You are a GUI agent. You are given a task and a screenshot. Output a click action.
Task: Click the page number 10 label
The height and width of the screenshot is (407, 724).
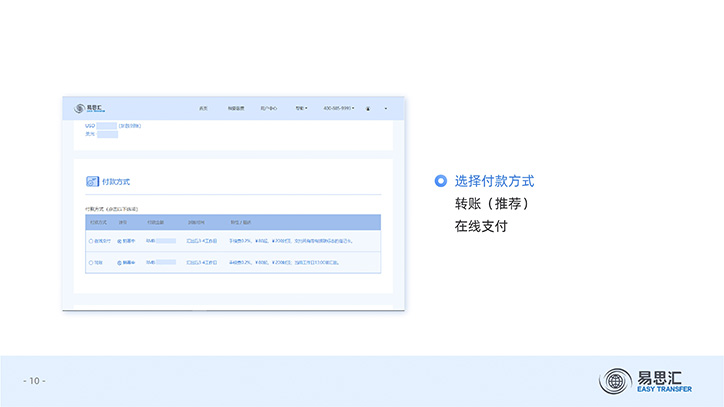[x=34, y=381]
